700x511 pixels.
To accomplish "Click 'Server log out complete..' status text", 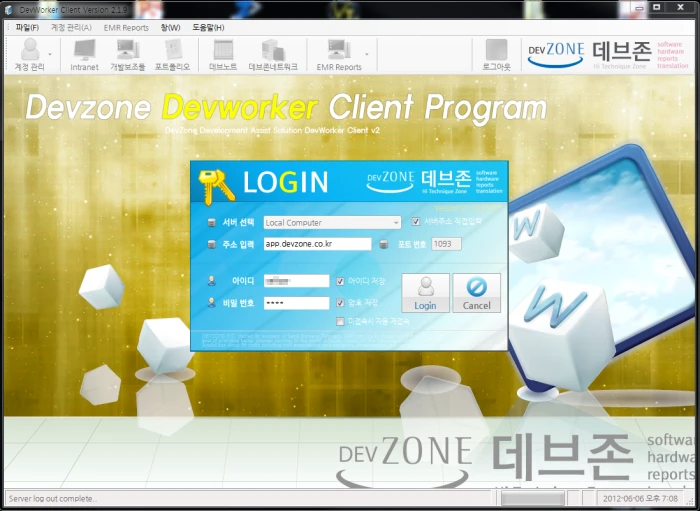I will coord(53,499).
